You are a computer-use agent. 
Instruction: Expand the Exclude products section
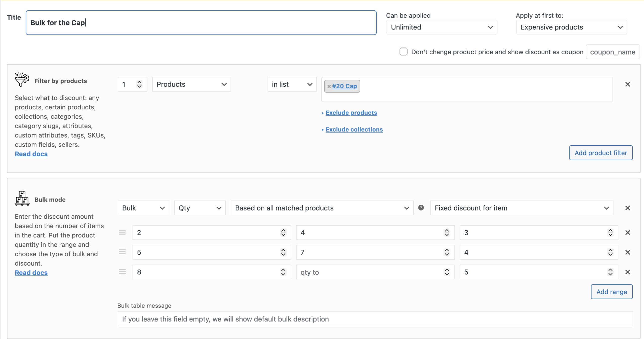pos(351,113)
